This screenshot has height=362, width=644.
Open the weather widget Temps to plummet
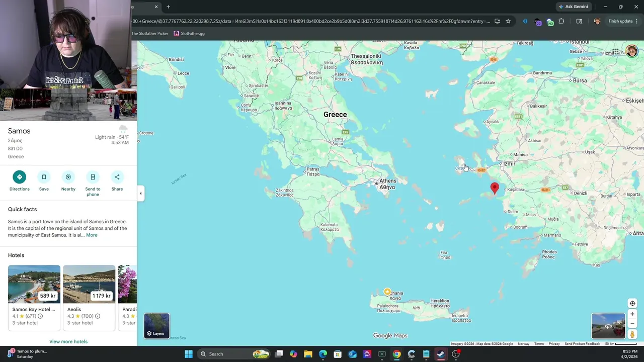(x=27, y=354)
